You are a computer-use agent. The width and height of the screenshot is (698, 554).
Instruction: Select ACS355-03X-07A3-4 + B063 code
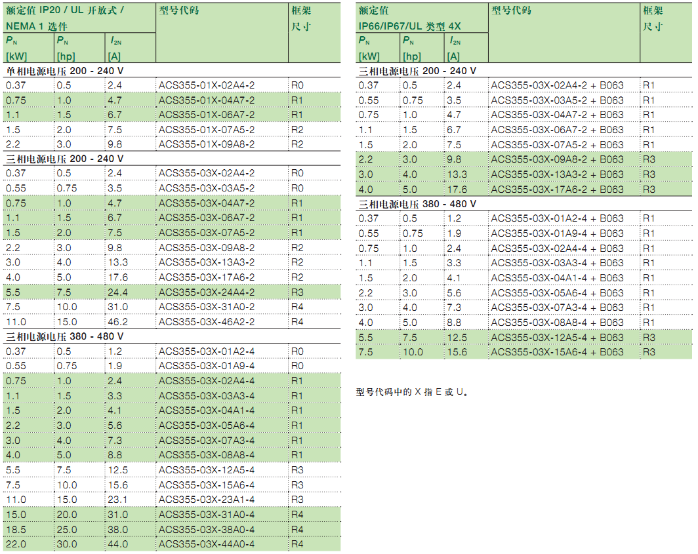coord(557,307)
